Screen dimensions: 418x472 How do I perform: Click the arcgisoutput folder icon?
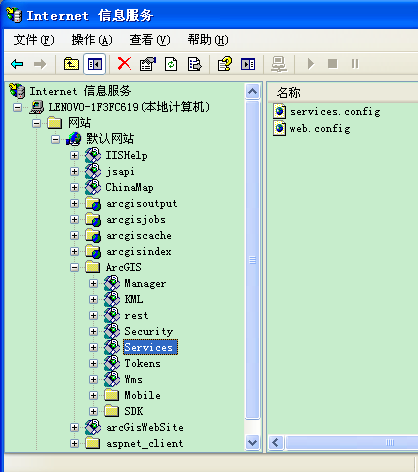pyautogui.click(x=93, y=203)
